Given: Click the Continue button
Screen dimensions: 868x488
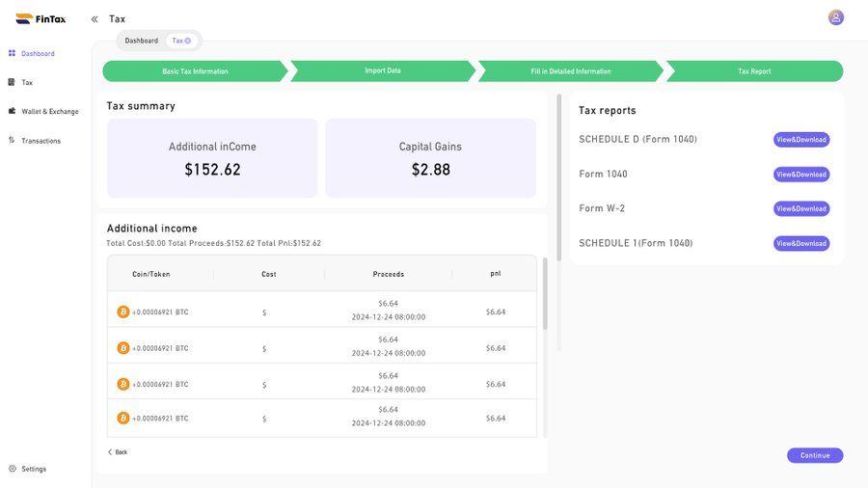Looking at the screenshot, I should point(815,455).
